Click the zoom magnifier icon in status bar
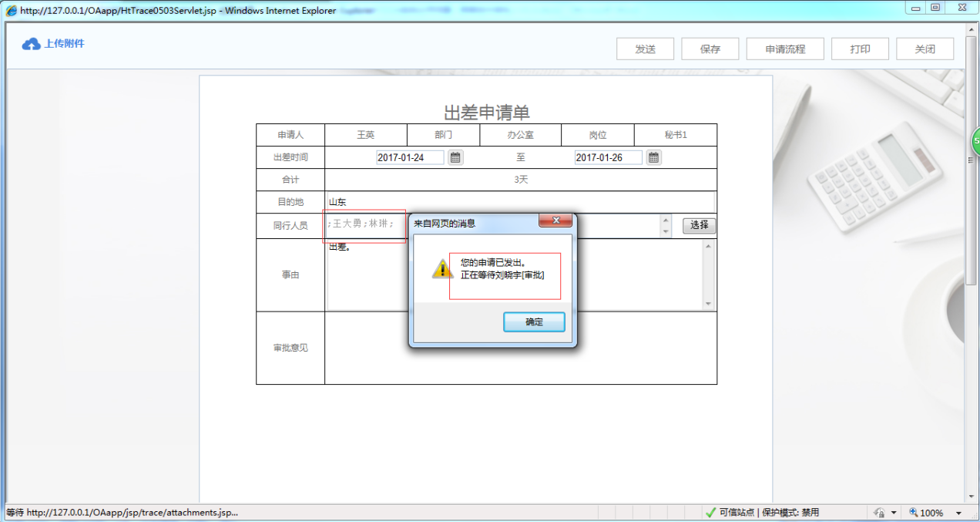This screenshot has height=522, width=980. coord(914,512)
